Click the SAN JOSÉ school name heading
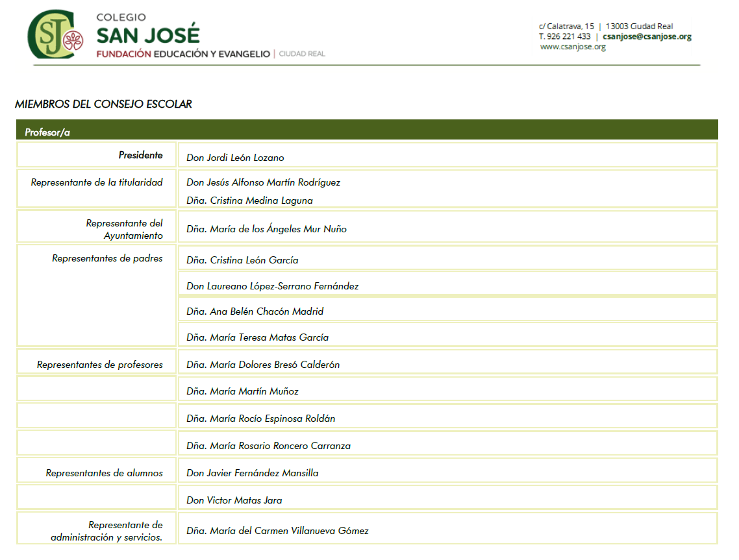 click(148, 34)
